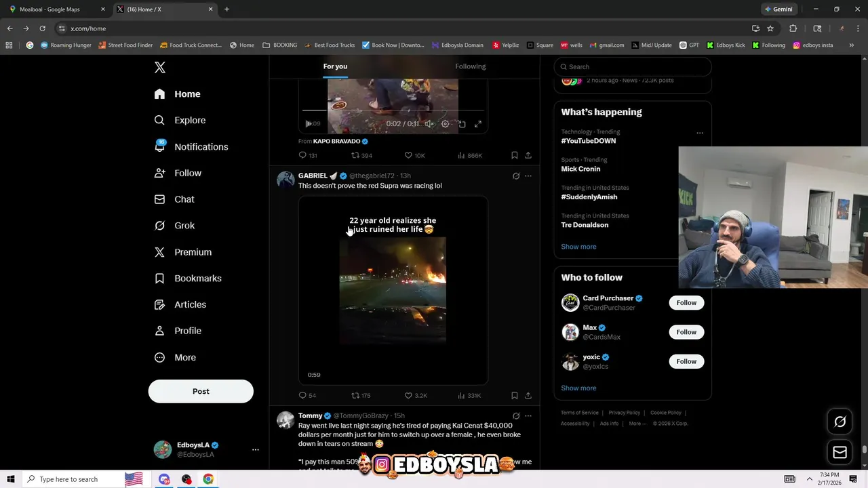Like the post with 10K likes

pyautogui.click(x=414, y=155)
